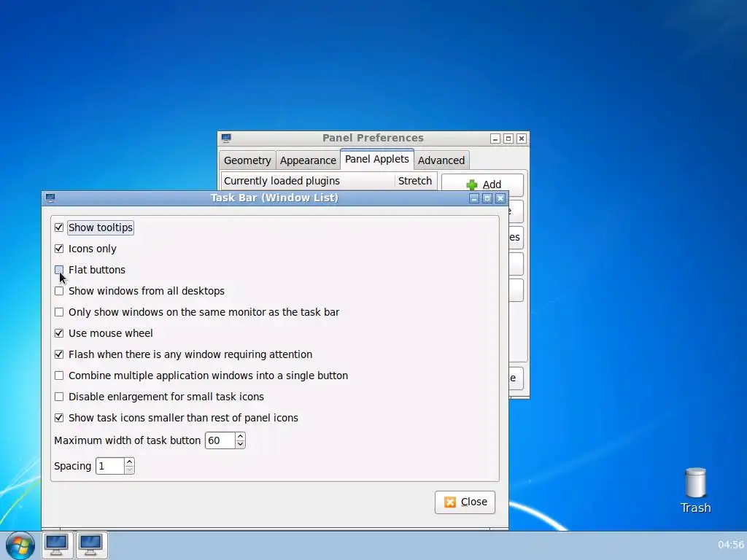Open the Advanced tab

[441, 160]
